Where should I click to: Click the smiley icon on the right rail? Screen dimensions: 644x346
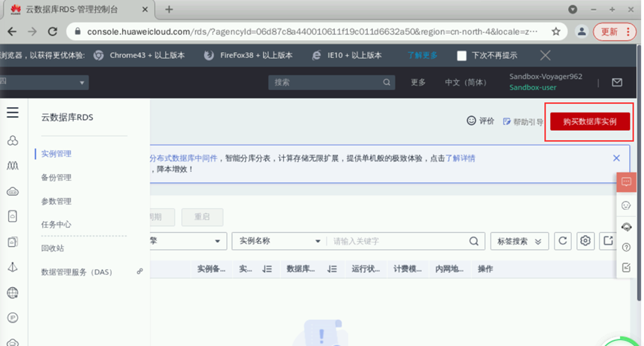(626, 205)
